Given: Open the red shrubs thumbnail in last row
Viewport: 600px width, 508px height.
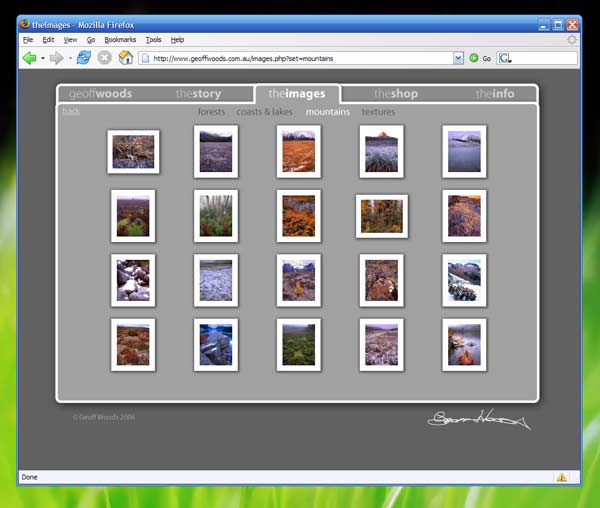Looking at the screenshot, I should (133, 345).
